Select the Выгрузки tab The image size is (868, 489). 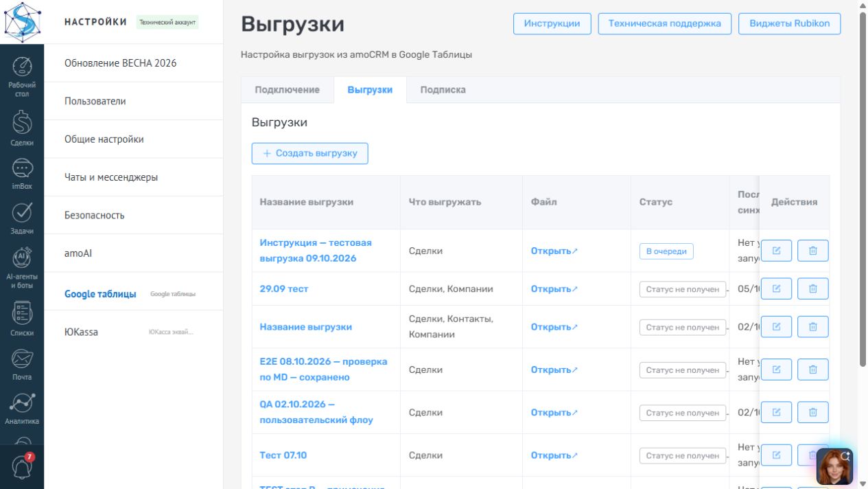pos(370,90)
